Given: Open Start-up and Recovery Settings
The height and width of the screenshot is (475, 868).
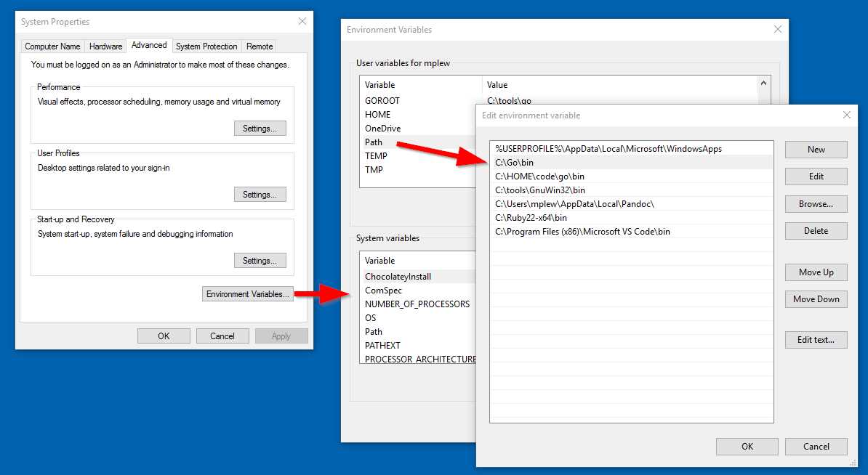Looking at the screenshot, I should click(260, 260).
